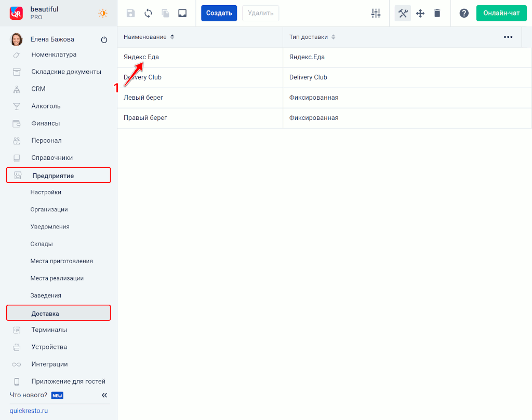This screenshot has width=532, height=420.
Task: Open Интеграции menu section
Action: click(49, 364)
